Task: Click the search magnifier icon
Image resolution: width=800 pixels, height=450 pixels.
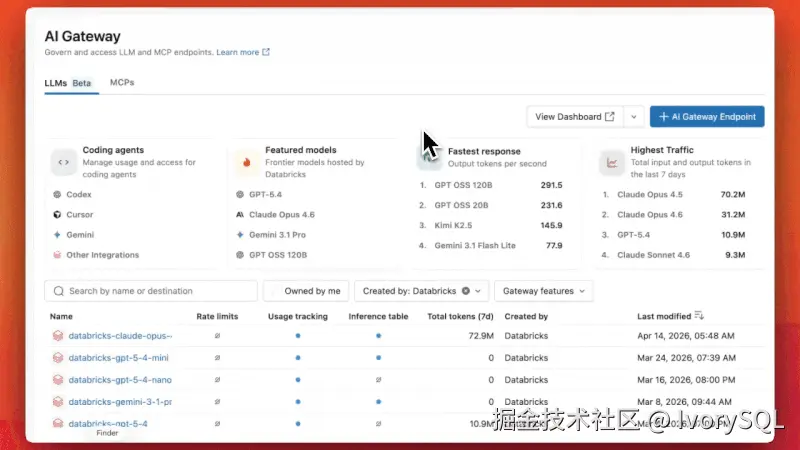Action: point(59,291)
